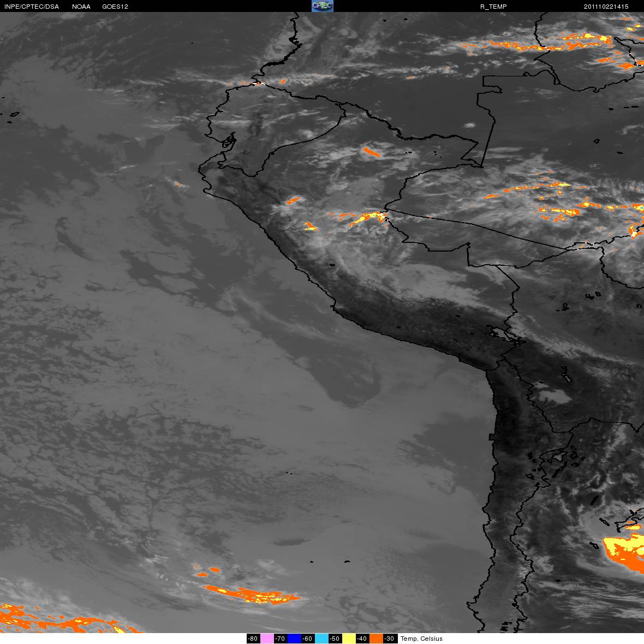Click the -70 legend value

(x=281, y=639)
